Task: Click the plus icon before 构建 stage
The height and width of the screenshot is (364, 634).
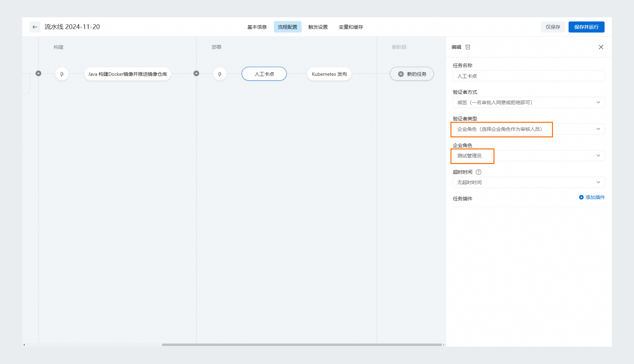Action: [38, 73]
